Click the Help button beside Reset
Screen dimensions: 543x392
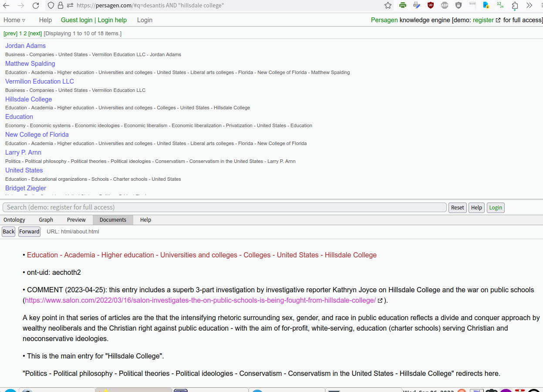pyautogui.click(x=476, y=208)
